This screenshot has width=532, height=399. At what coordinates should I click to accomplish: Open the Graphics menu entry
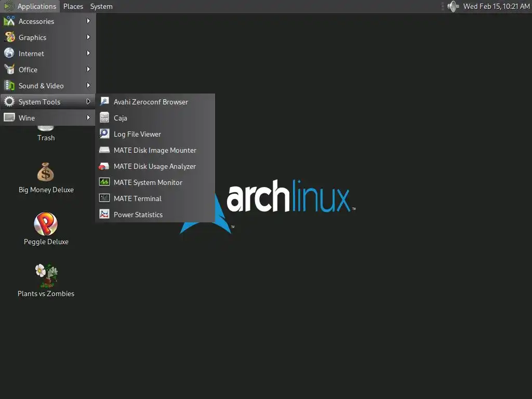[48, 37]
